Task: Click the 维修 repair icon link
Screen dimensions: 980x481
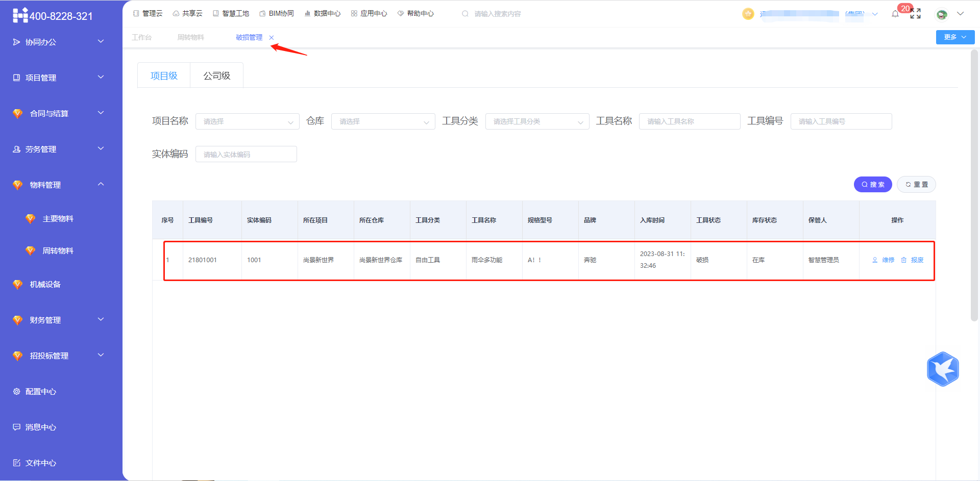Action: click(875, 260)
